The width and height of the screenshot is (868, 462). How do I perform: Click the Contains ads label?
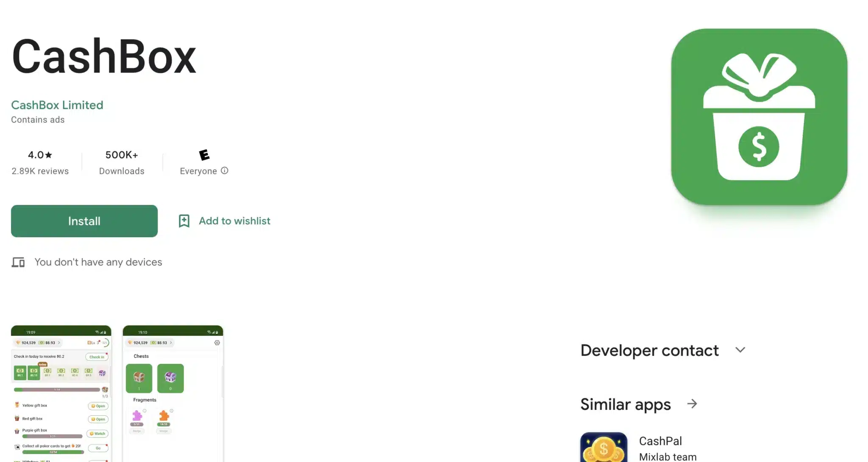[38, 120]
